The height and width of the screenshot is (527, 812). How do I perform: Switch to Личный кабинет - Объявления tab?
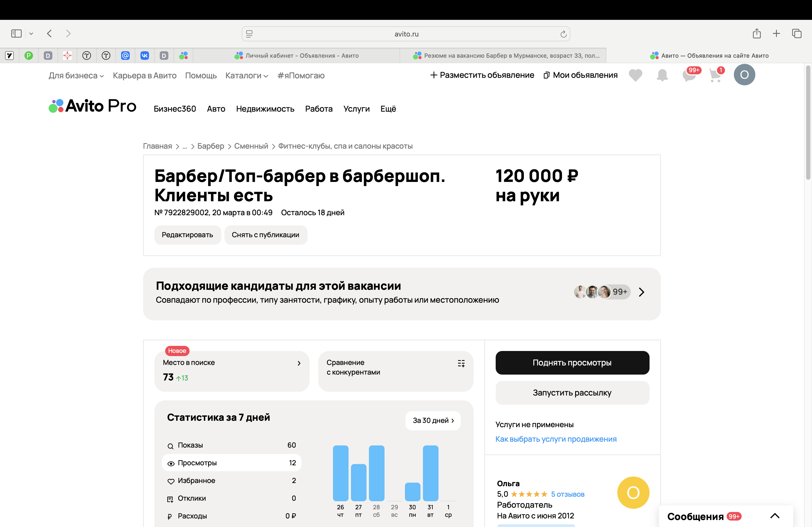296,56
